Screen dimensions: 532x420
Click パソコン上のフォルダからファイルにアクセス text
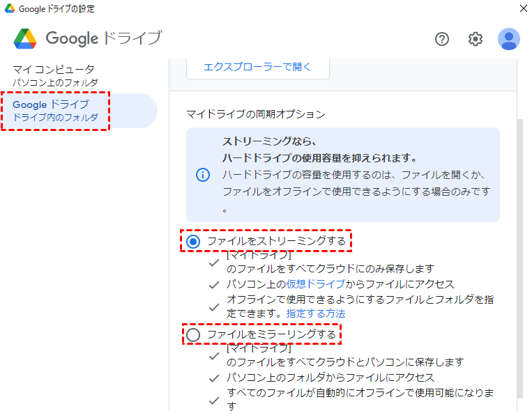point(330,378)
